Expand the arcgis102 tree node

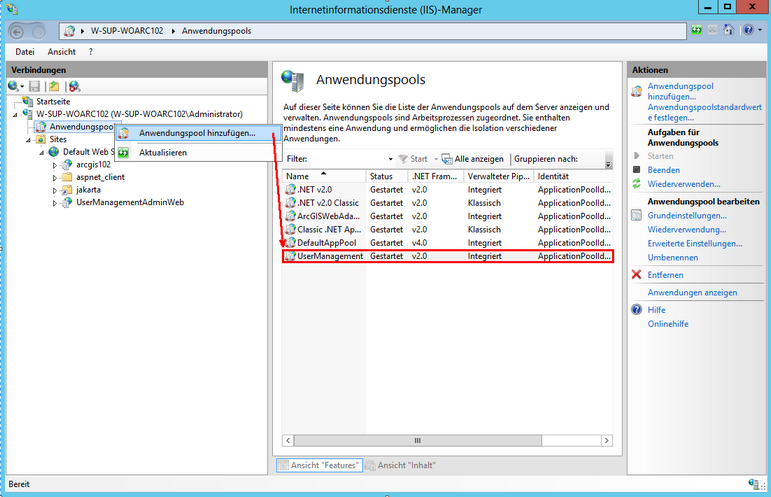point(55,165)
